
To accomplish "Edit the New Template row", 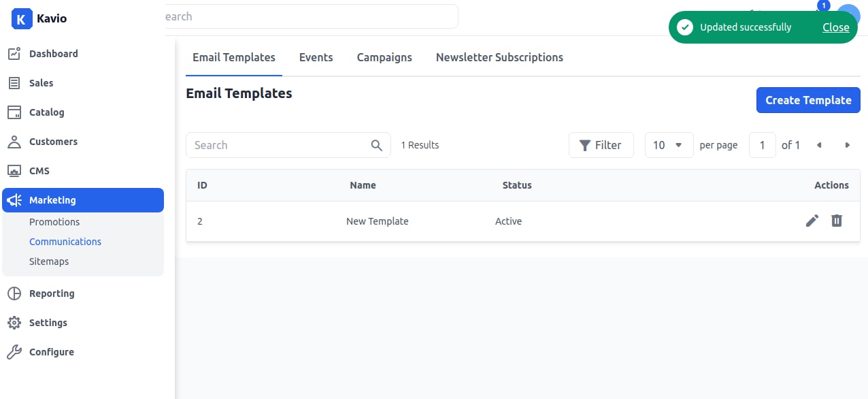I will 812,221.
